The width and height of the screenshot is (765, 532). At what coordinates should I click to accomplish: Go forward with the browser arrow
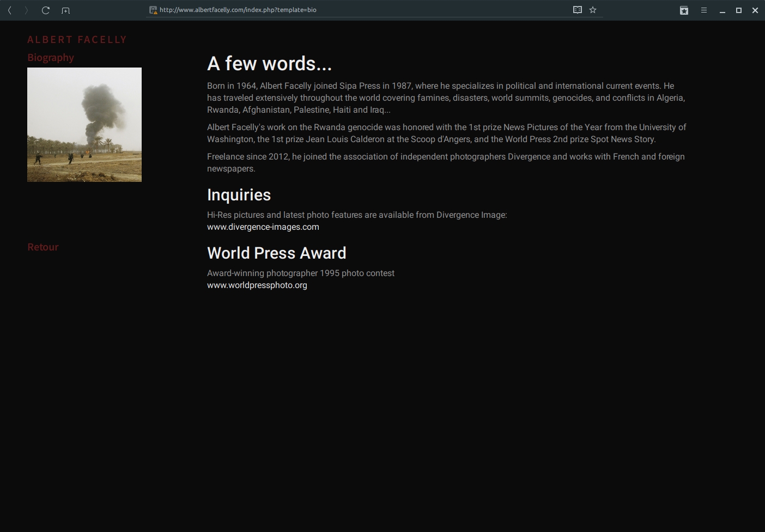point(26,10)
